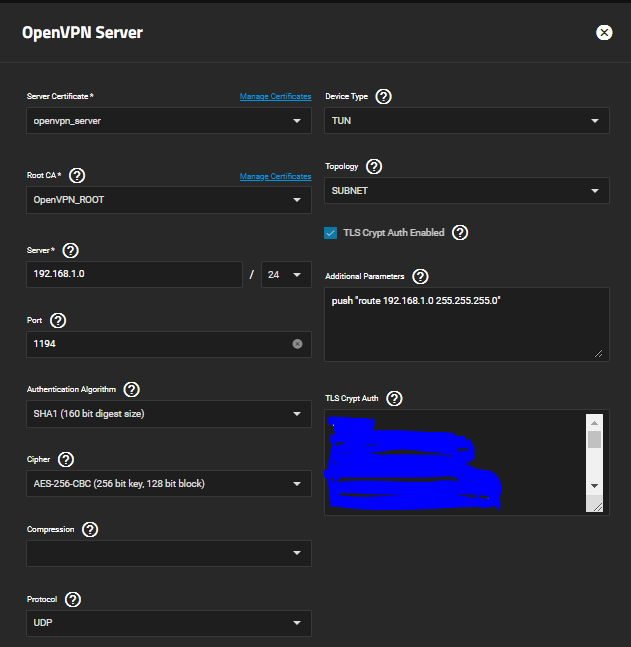The height and width of the screenshot is (647, 631).
Task: Click Manage Certificates link above Server Certificate
Action: 275,97
